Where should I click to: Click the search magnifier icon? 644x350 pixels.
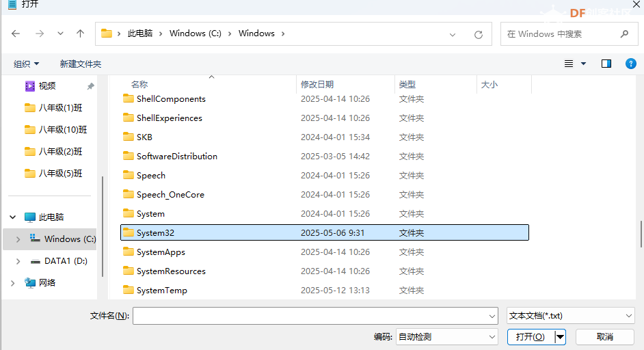pyautogui.click(x=624, y=34)
